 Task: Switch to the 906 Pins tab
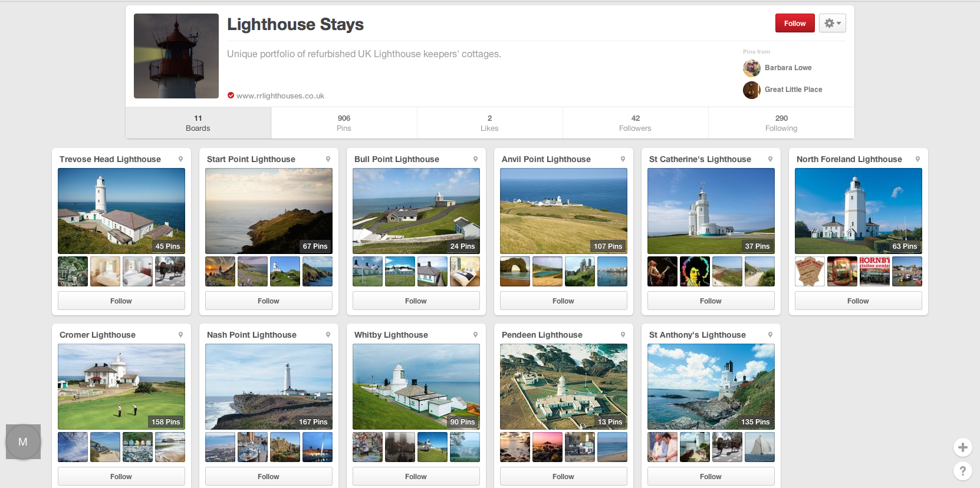(344, 123)
